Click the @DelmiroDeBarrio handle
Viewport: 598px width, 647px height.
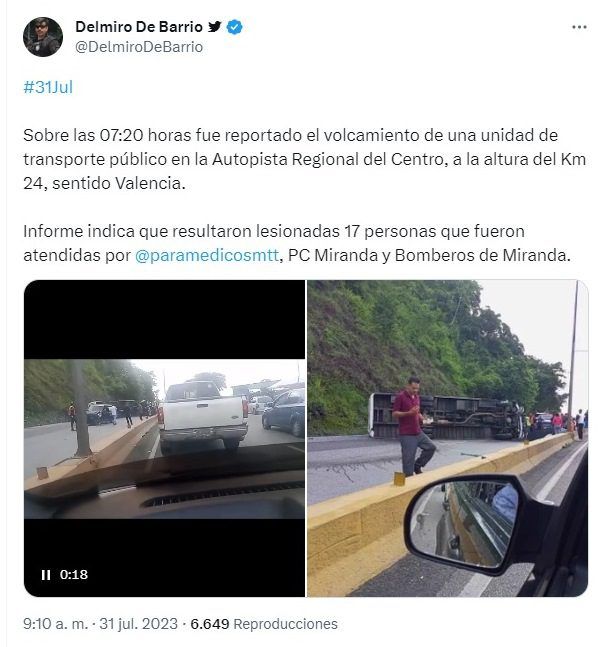[x=139, y=47]
